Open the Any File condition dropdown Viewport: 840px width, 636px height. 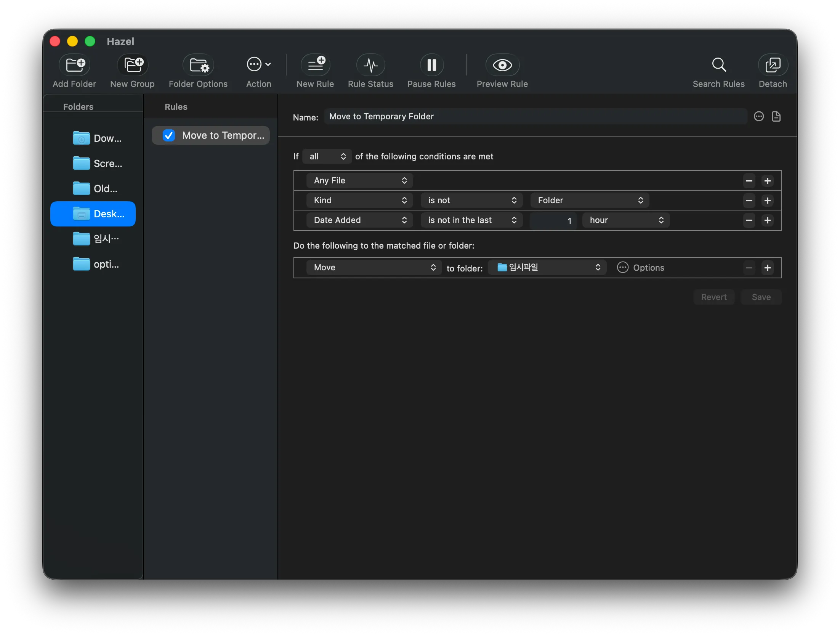[359, 180]
